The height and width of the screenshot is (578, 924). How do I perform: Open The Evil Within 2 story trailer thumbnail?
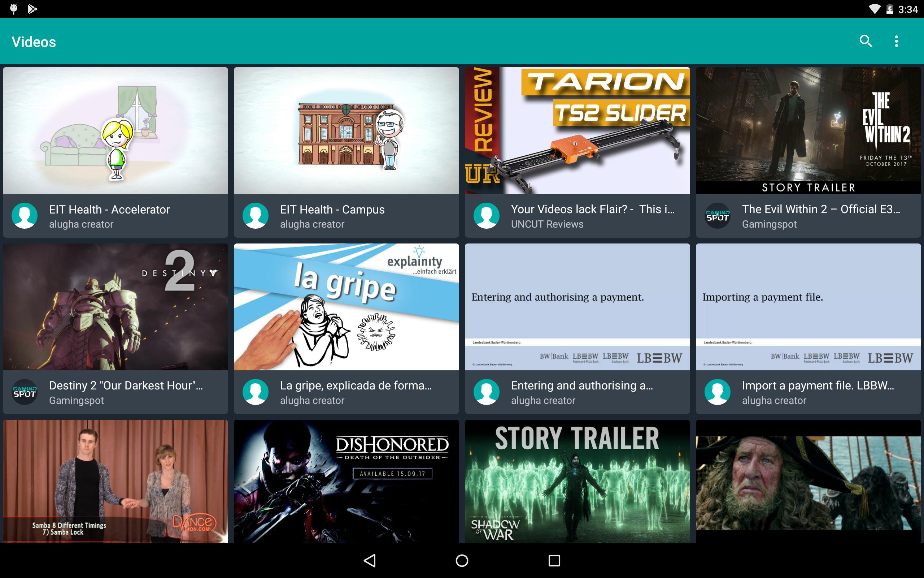808,131
